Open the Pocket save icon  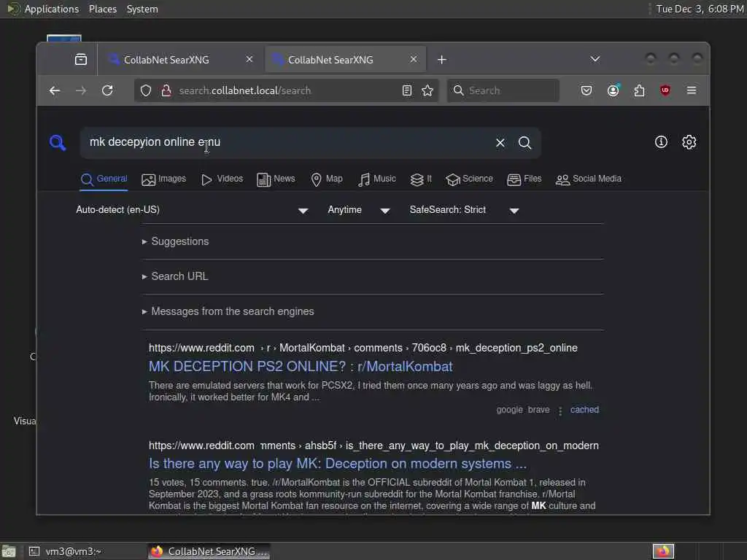click(587, 90)
